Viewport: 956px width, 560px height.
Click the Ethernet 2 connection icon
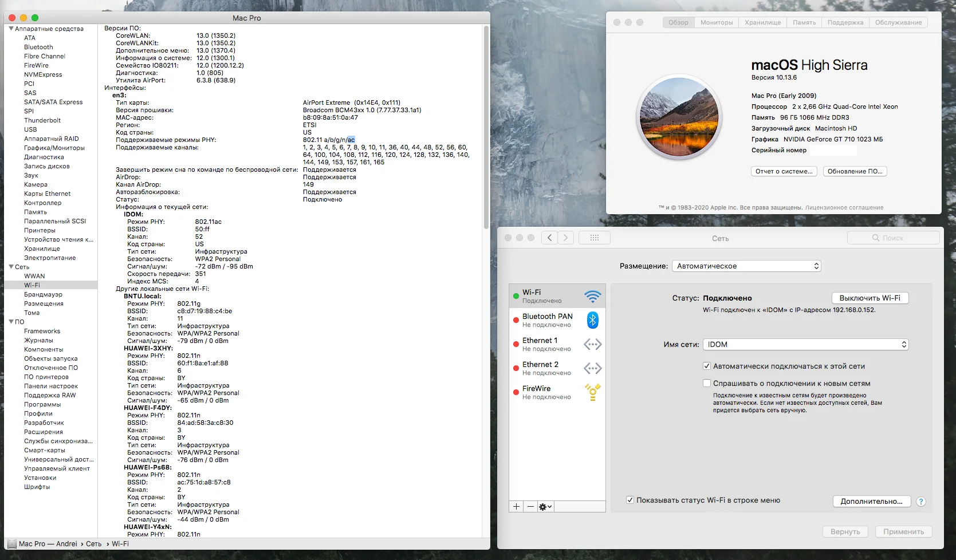click(593, 368)
